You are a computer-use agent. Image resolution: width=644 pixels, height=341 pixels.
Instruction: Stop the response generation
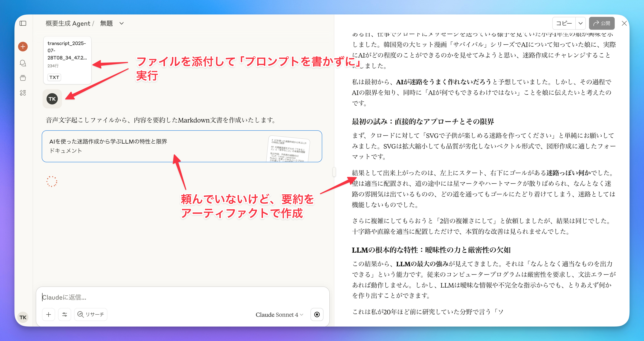317,314
